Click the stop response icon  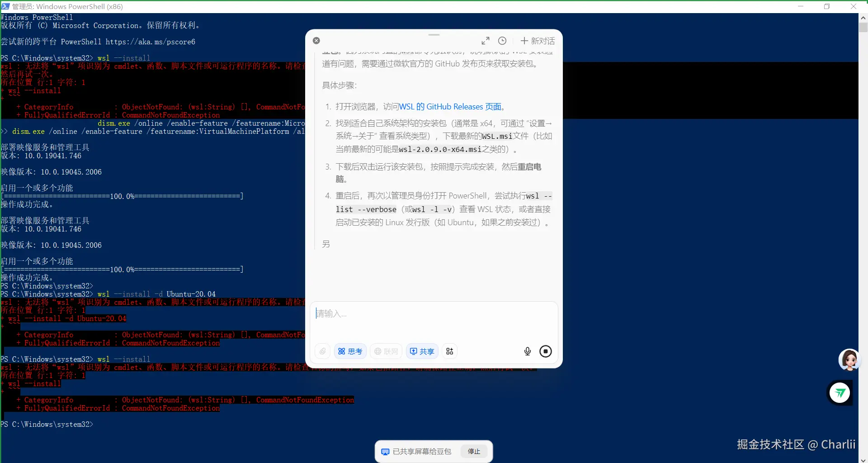[545, 351]
